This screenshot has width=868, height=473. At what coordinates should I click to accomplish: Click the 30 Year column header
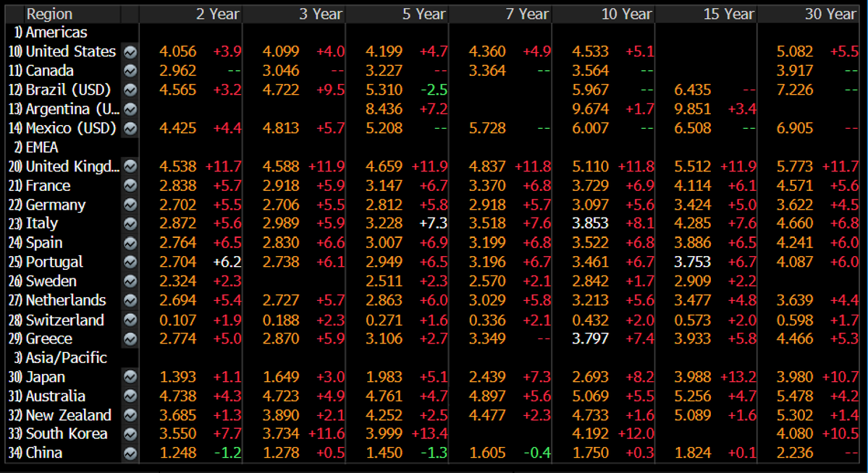click(x=830, y=14)
